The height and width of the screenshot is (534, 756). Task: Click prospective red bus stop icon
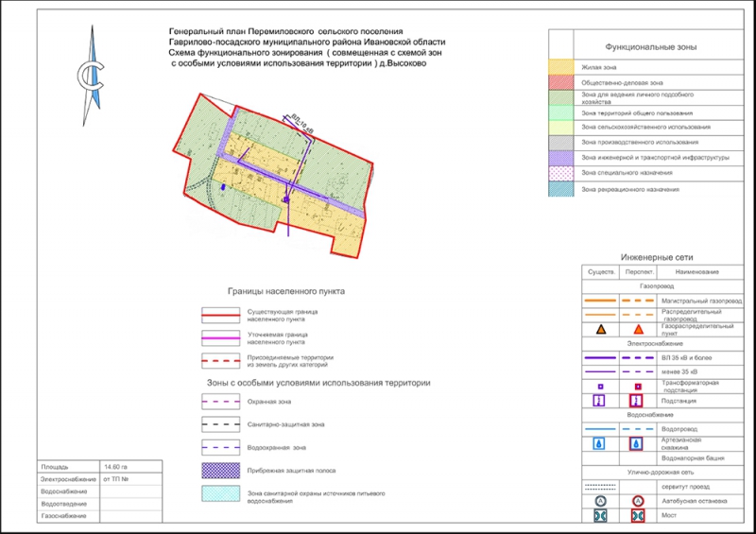coord(638,501)
